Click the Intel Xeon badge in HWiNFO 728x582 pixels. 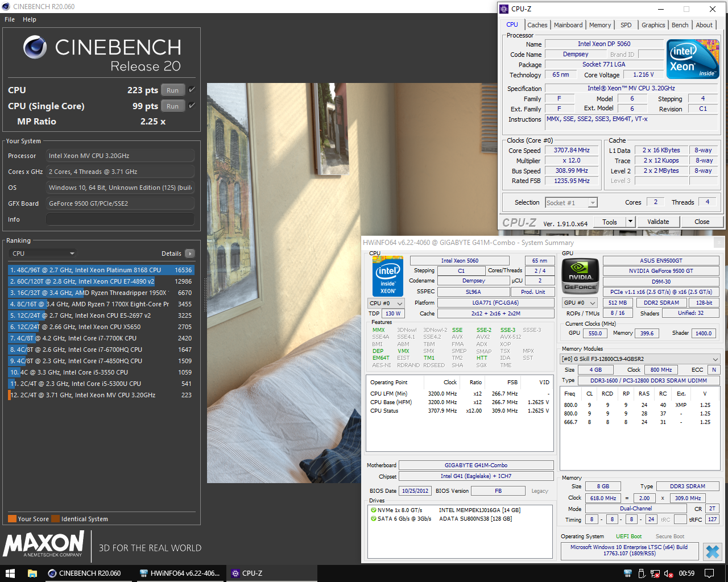[388, 277]
